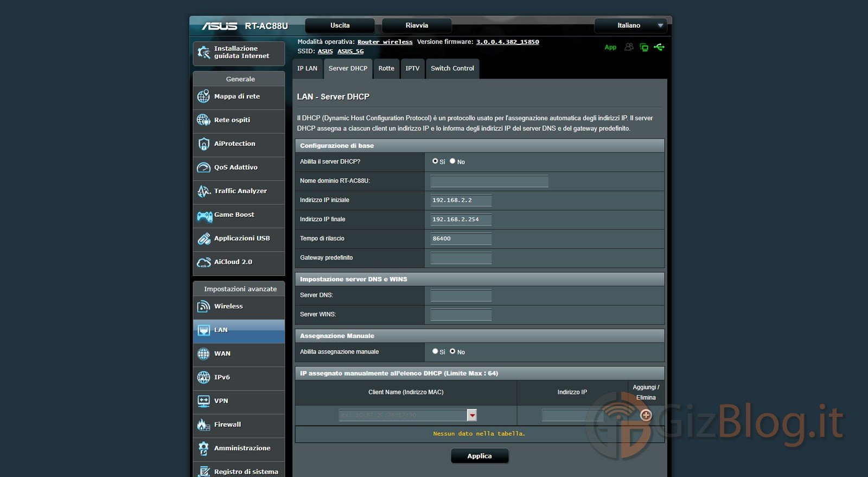Open the IPTV tab
Image resolution: width=868 pixels, height=477 pixels.
point(412,68)
